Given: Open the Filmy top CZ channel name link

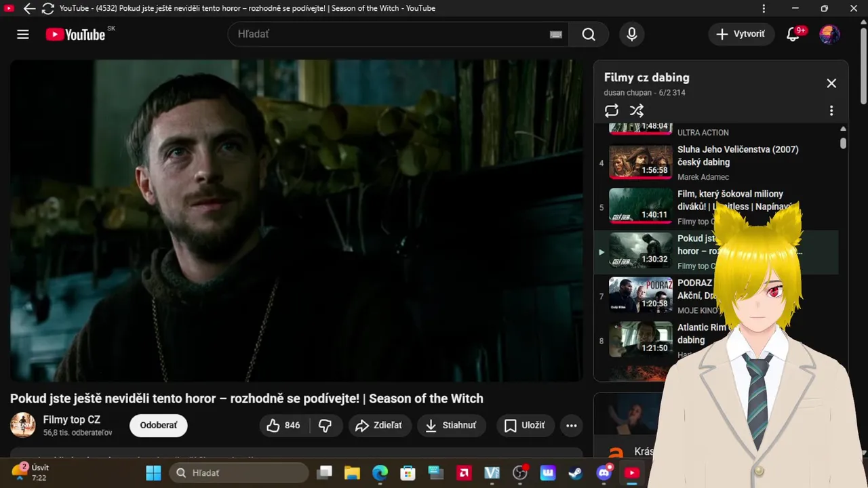Looking at the screenshot, I should click(72, 420).
